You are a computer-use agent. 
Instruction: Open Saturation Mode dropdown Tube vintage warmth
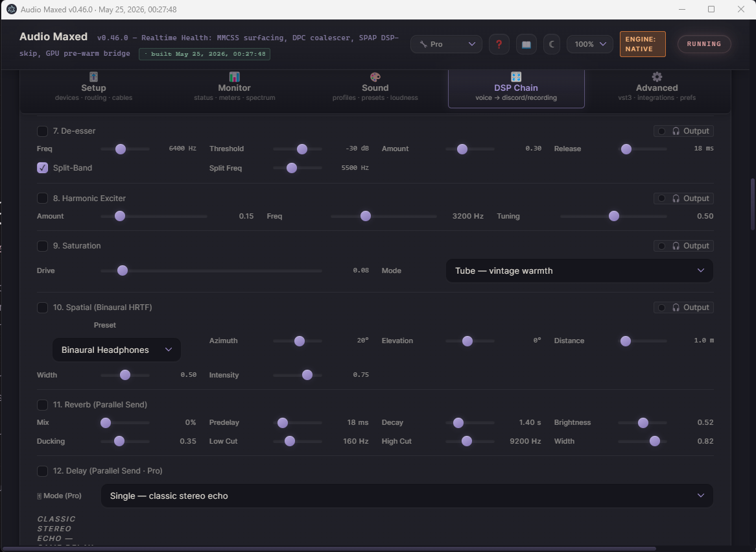(579, 270)
